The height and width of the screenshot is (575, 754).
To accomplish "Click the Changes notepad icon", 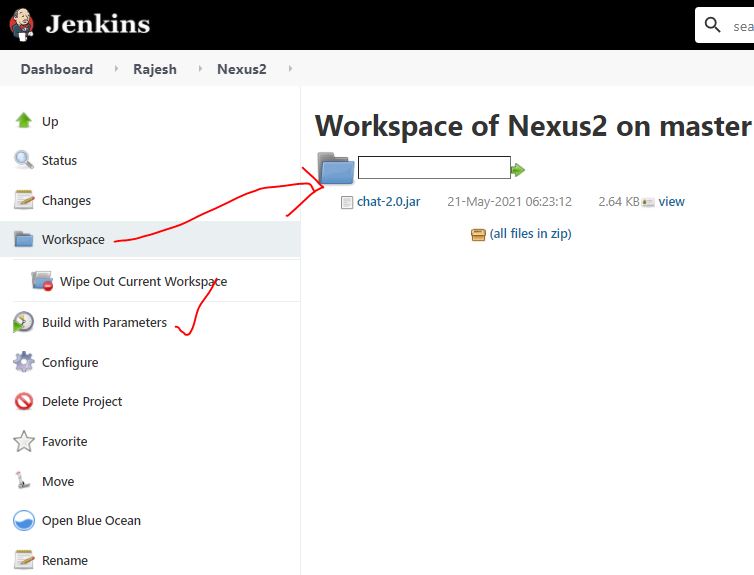I will [x=24, y=200].
